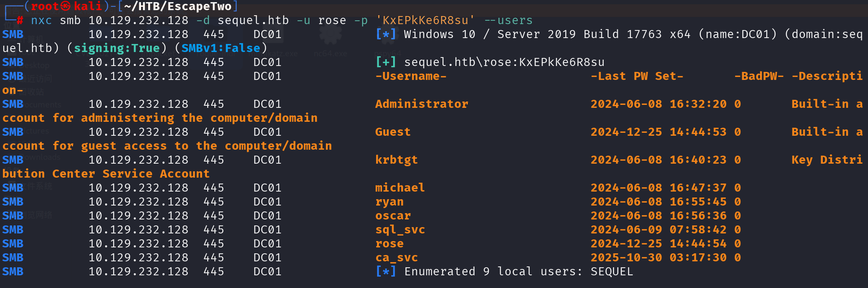Click the ca_svc username entry

(x=396, y=258)
